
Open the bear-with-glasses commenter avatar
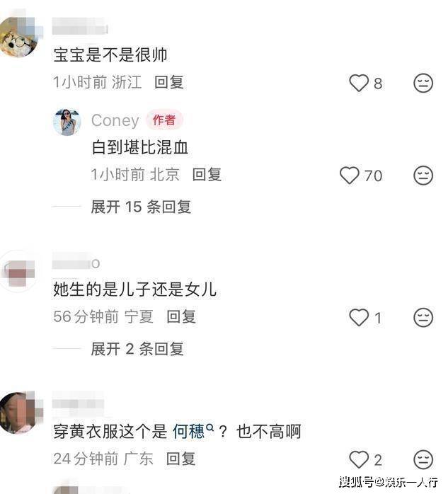coord(18,38)
